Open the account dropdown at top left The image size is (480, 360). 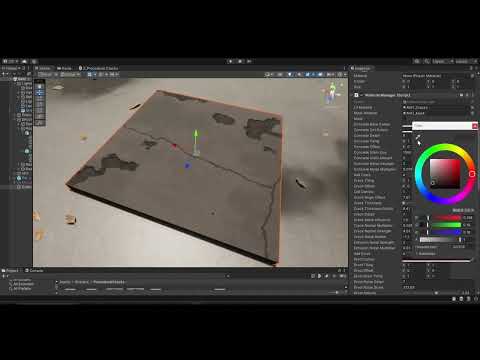[10, 61]
